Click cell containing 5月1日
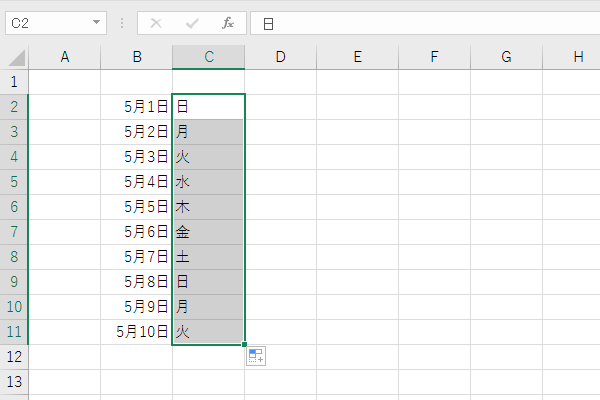This screenshot has height=400, width=600. point(137,107)
